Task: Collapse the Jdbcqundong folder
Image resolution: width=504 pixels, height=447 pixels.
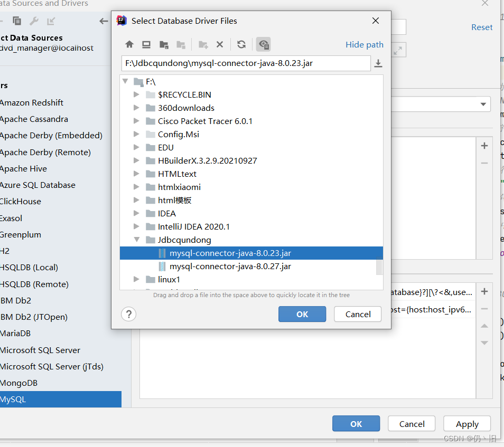Action: [x=137, y=240]
